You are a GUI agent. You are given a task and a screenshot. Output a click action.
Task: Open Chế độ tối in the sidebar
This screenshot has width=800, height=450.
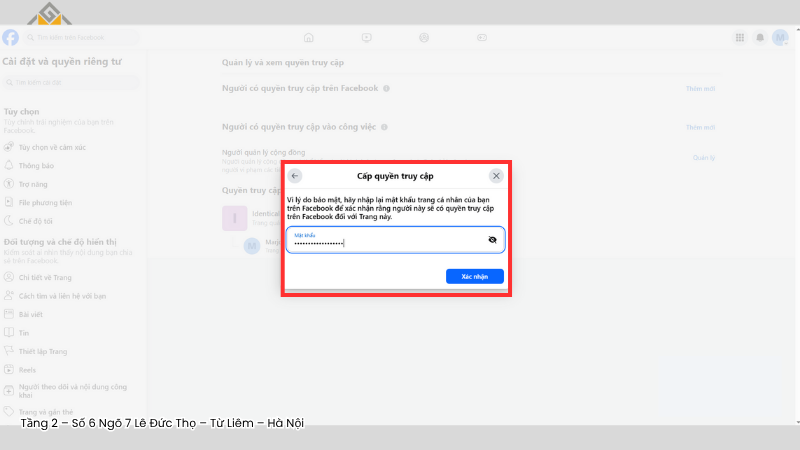(36, 220)
